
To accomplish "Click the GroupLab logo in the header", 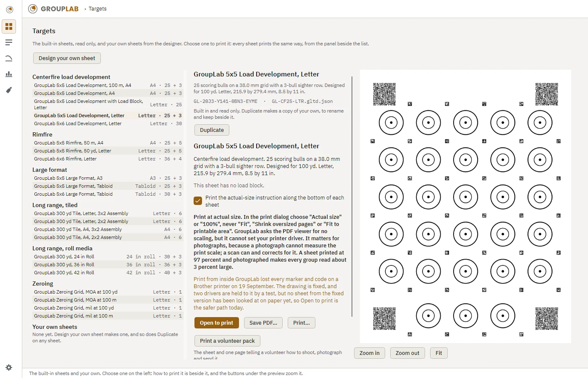I will tap(53, 9).
